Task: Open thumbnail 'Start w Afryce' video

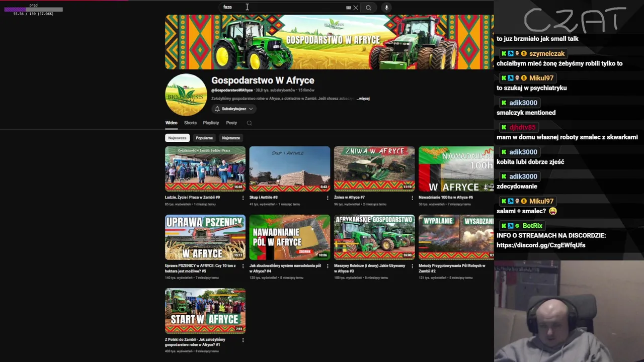Action: (205, 311)
